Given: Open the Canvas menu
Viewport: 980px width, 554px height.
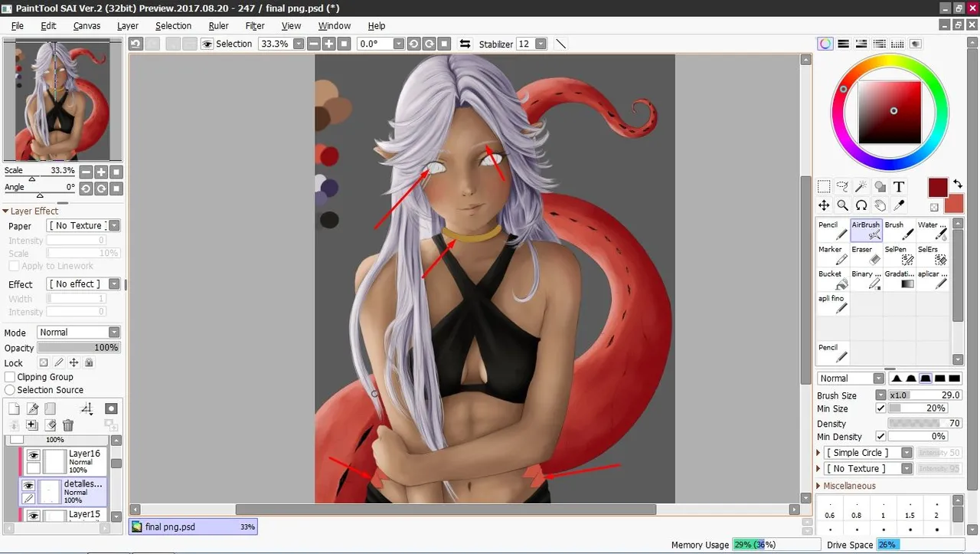Looking at the screenshot, I should pyautogui.click(x=87, y=26).
